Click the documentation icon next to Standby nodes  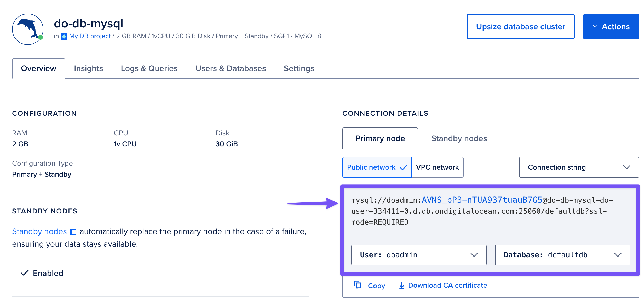pyautogui.click(x=73, y=232)
